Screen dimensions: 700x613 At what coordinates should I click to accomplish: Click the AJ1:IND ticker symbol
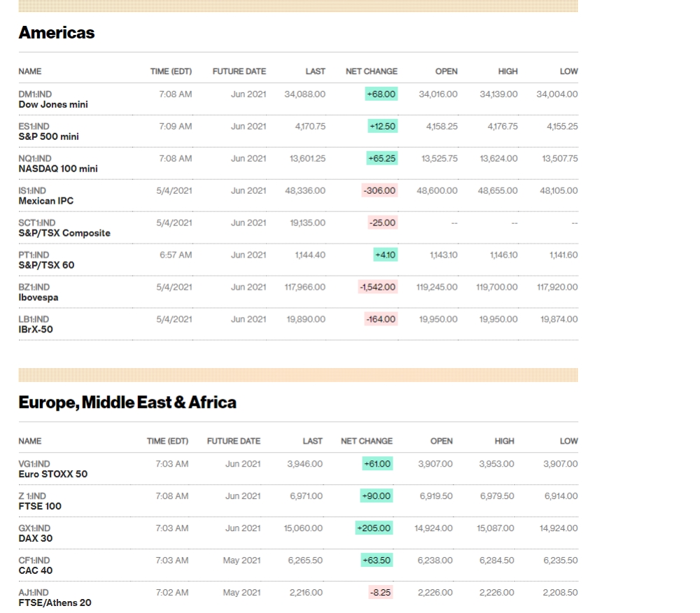pos(34,592)
